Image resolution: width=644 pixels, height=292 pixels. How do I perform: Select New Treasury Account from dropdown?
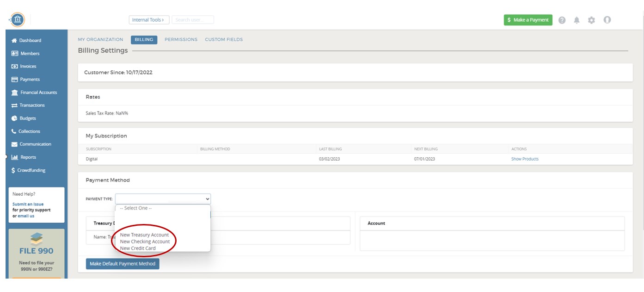[145, 235]
